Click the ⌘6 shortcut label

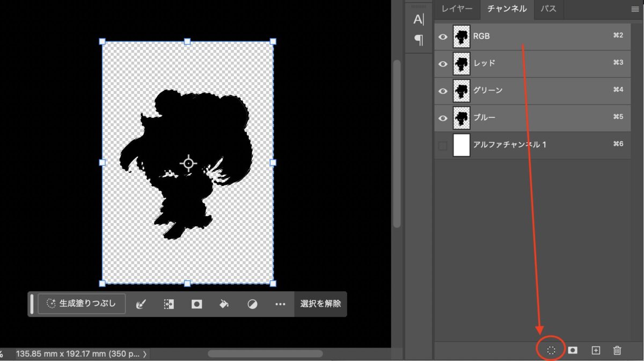point(618,144)
